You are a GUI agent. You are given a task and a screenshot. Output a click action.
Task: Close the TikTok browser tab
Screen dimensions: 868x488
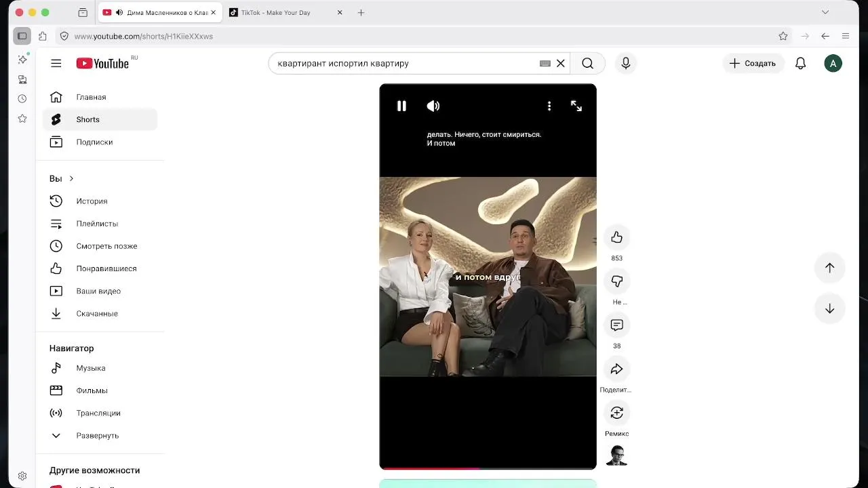(x=340, y=12)
